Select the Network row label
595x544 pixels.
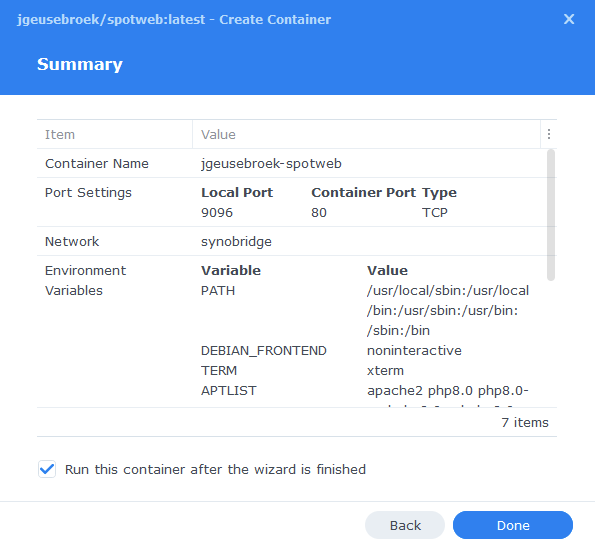click(x=72, y=242)
